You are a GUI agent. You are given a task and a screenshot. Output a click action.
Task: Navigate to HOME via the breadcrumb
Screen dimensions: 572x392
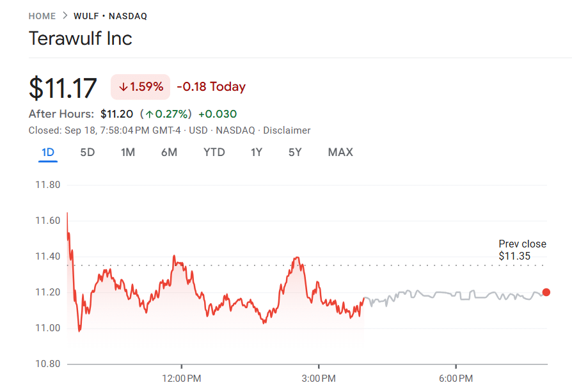(x=42, y=16)
